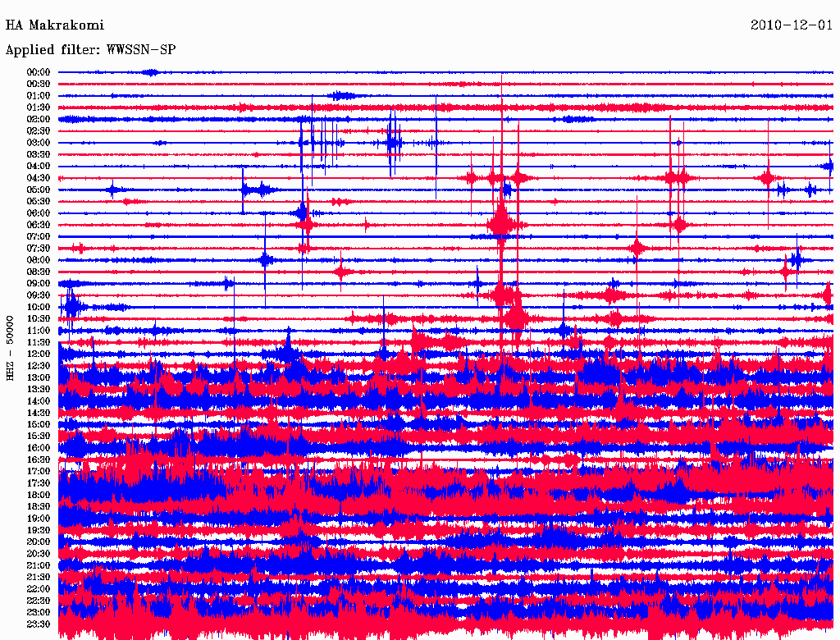840x640 pixels.
Task: Select the 19:00 time row label
Action: [39, 519]
